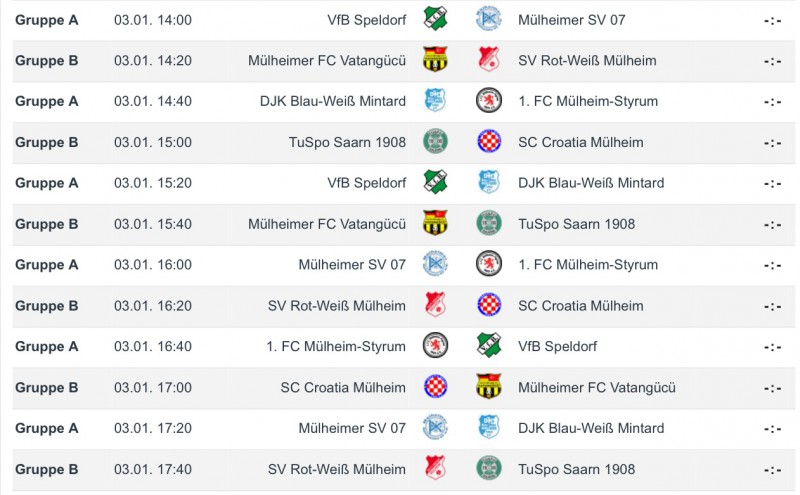The width and height of the screenshot is (800, 495).
Task: Click SC Croatia Mülheim crest in 17:00 match
Action: [435, 387]
